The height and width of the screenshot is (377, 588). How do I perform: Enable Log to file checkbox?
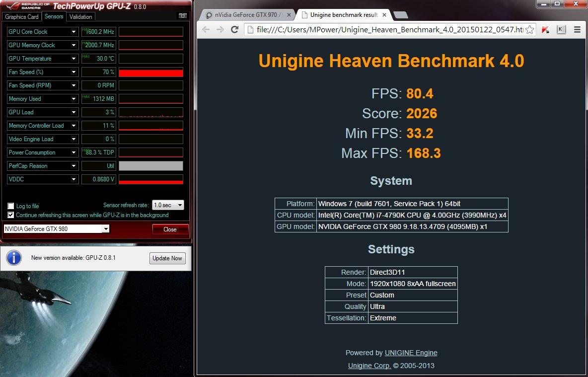click(11, 206)
